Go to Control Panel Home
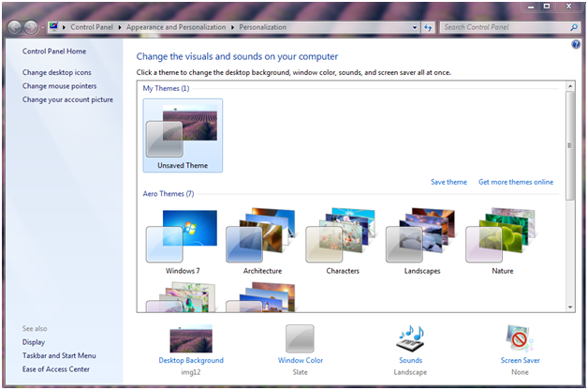The width and height of the screenshot is (588, 390). click(54, 51)
